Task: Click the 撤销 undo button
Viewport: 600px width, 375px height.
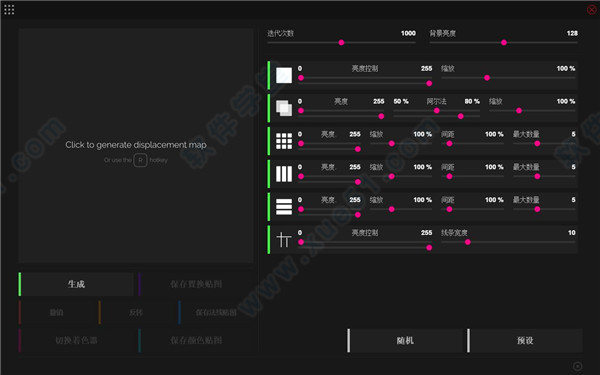Action: coord(56,313)
